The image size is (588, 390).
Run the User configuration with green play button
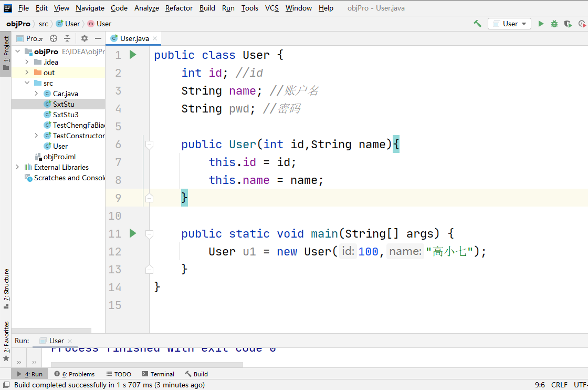click(541, 24)
